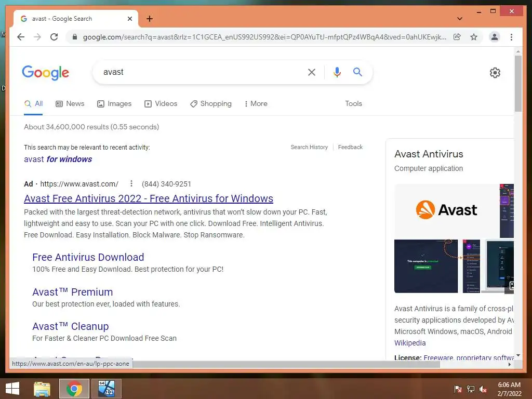Viewport: 532px width, 399px height.
Task: Click the muted volume tray icon
Action: [x=483, y=389]
